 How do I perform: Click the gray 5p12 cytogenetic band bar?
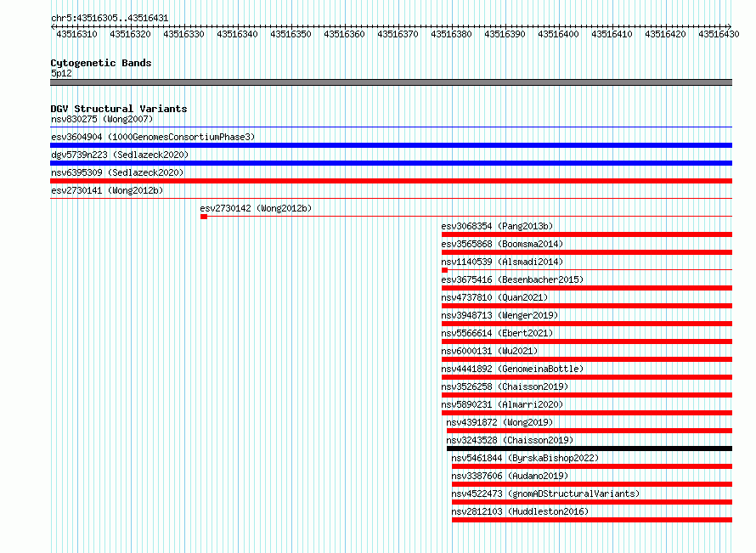[x=391, y=82]
